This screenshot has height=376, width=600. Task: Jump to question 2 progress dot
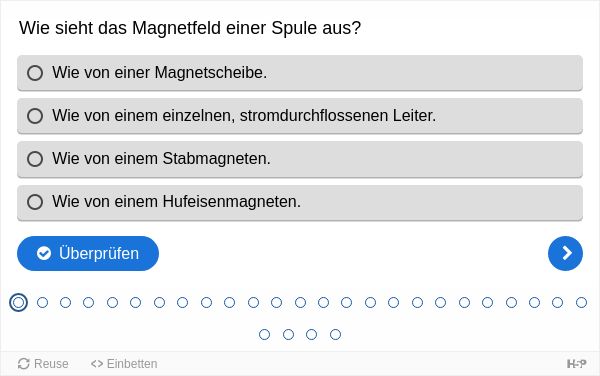coord(42,303)
